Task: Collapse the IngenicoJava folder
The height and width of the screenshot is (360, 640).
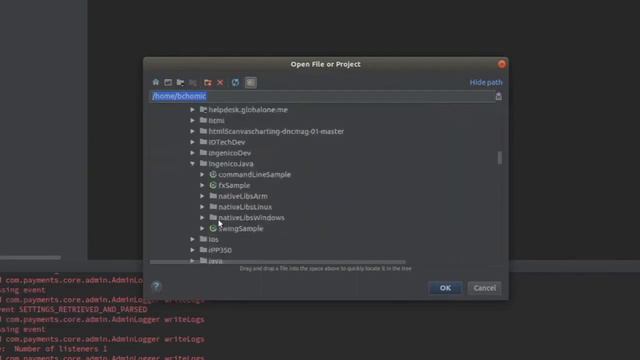Action: coord(192,164)
